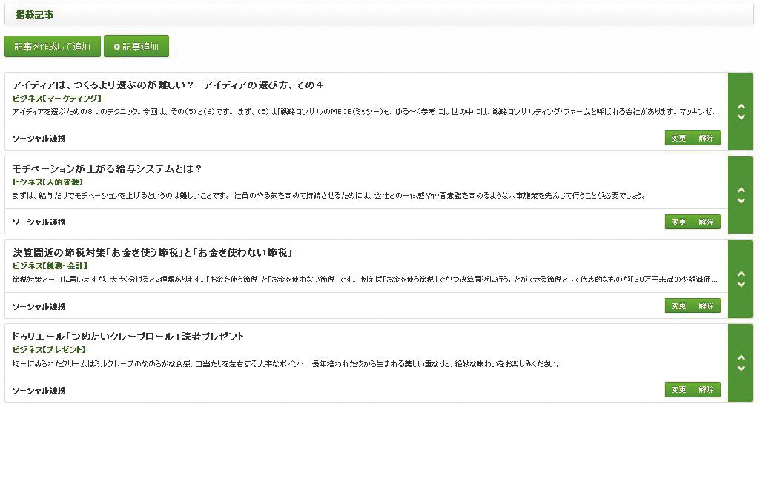Viewport: 760px width, 480px height.
Task: Click the down chevron of モチベーション article
Action: click(x=741, y=200)
